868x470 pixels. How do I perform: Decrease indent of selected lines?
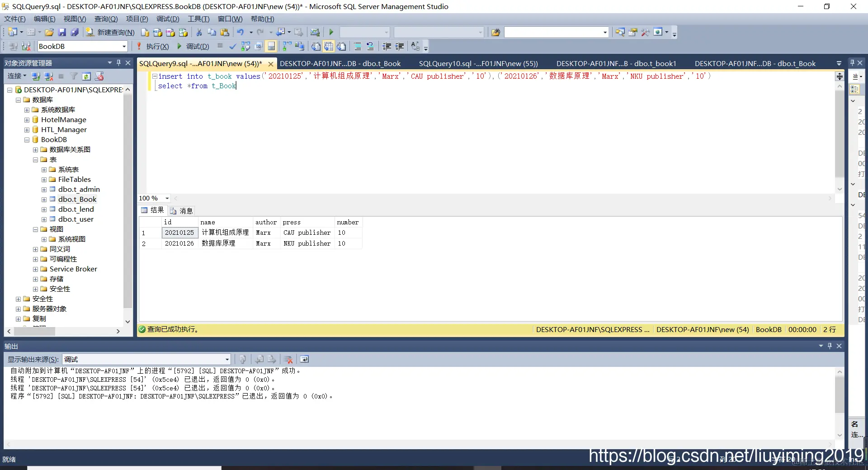pos(387,46)
